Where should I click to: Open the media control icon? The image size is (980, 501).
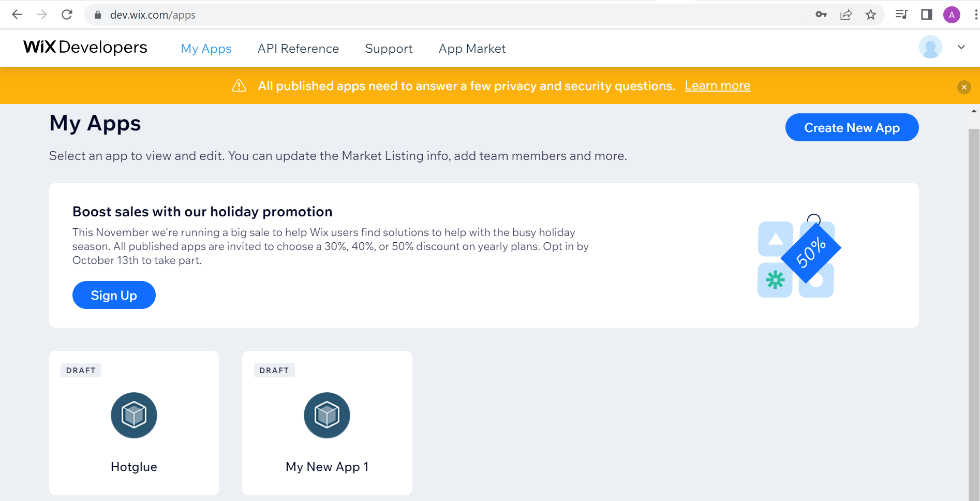[x=901, y=14]
